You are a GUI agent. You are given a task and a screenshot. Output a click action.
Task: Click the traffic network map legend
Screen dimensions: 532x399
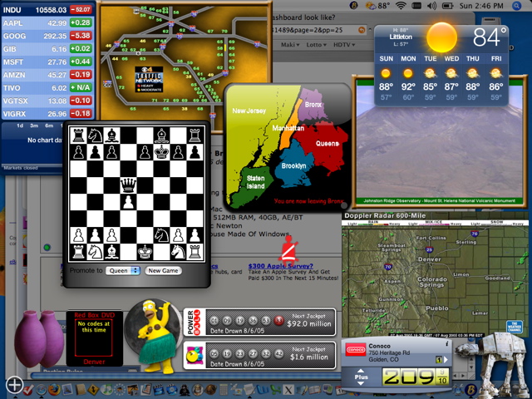coord(149,80)
